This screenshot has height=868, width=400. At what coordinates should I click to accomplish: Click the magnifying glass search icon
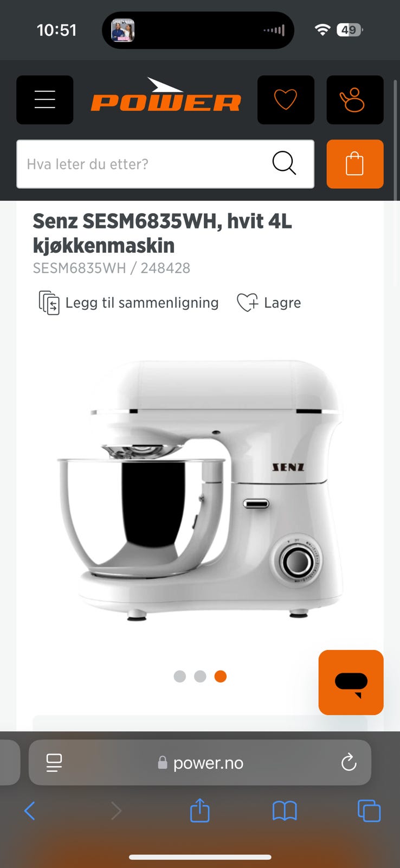coord(284,163)
